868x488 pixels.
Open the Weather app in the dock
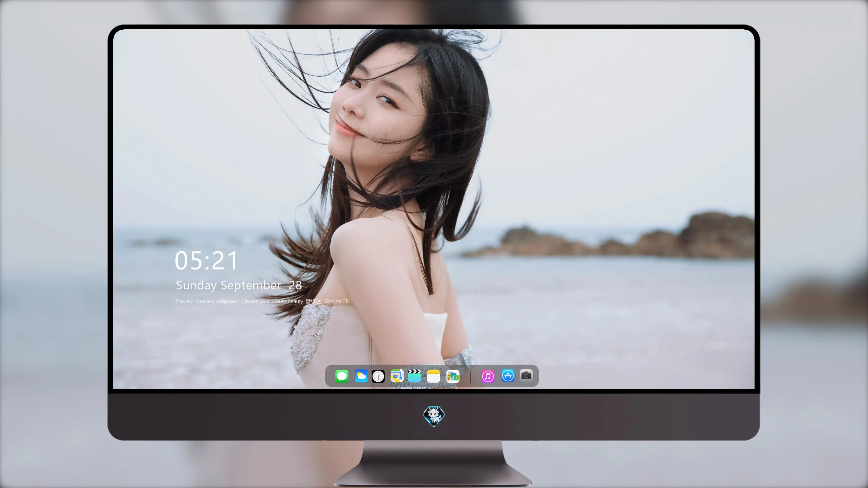pyautogui.click(x=361, y=376)
